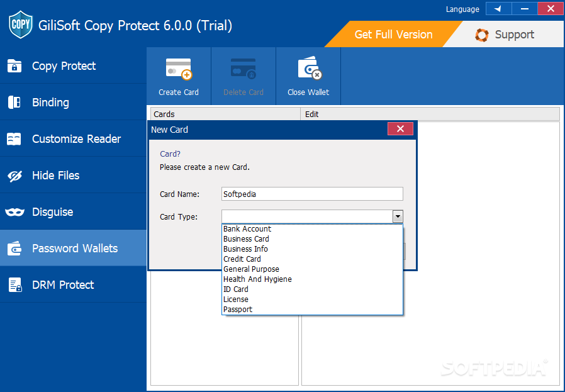Click the Edit column header
This screenshot has width=565, height=392.
point(430,115)
